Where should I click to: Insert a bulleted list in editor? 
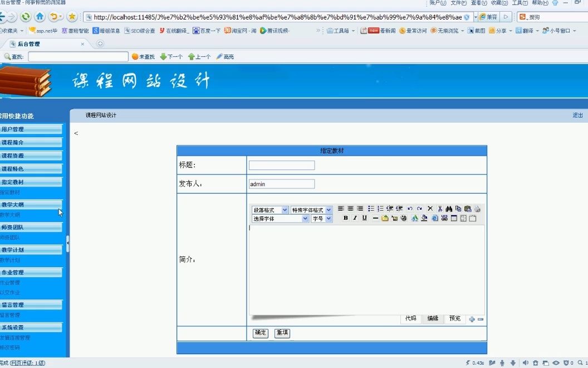coord(371,209)
